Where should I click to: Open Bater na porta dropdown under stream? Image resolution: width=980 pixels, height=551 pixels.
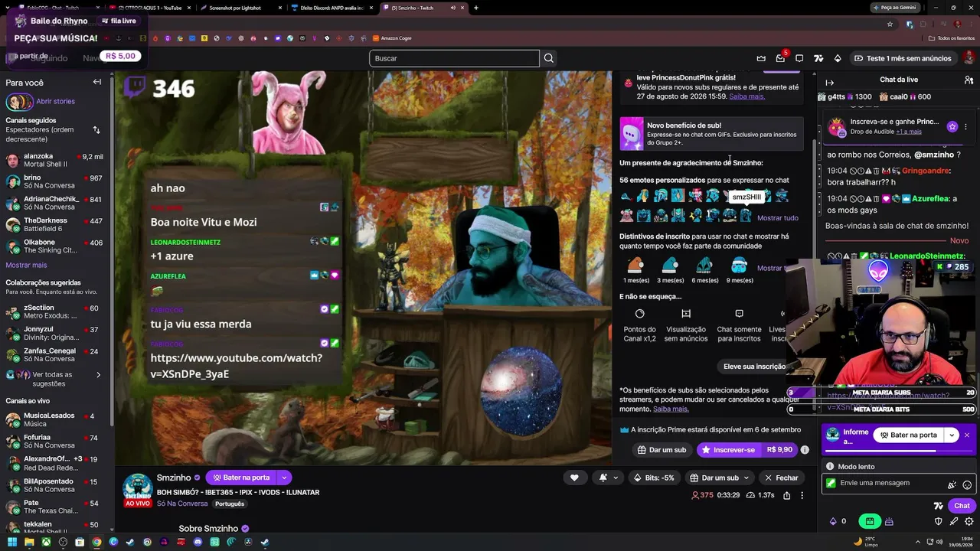point(283,478)
